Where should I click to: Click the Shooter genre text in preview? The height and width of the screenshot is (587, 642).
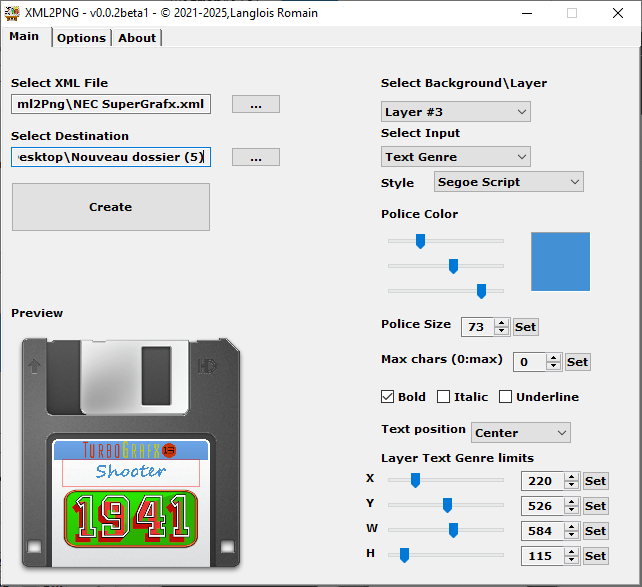pos(131,472)
